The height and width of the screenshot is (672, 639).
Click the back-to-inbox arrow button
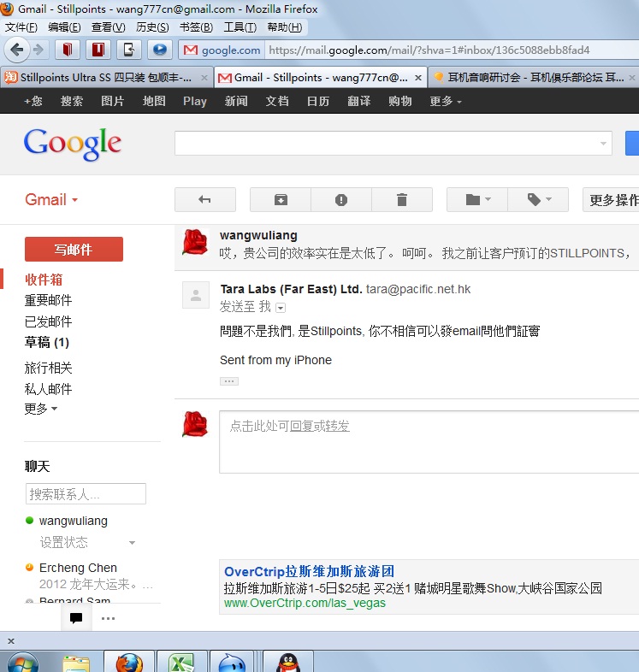pyautogui.click(x=205, y=200)
